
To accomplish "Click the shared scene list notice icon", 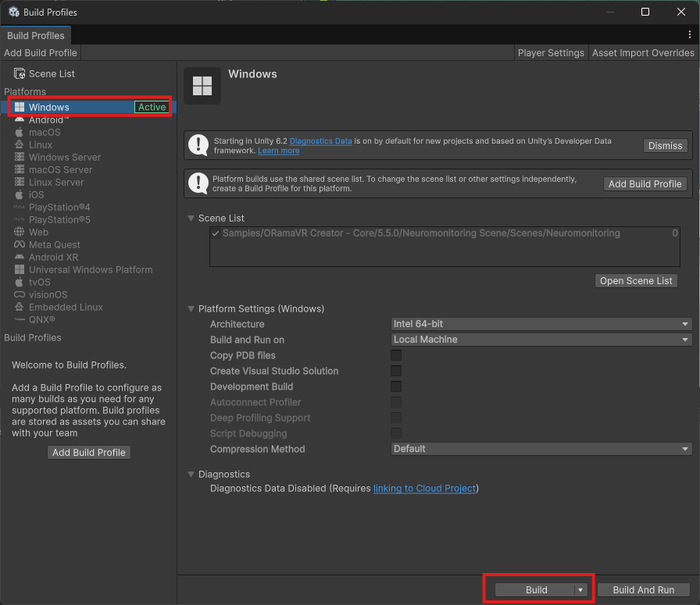I will 198,183.
